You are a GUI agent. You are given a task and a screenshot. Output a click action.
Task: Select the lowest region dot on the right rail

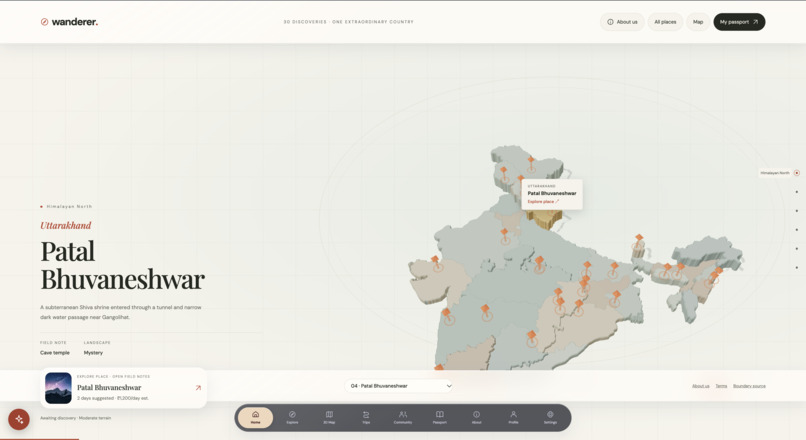click(x=797, y=268)
